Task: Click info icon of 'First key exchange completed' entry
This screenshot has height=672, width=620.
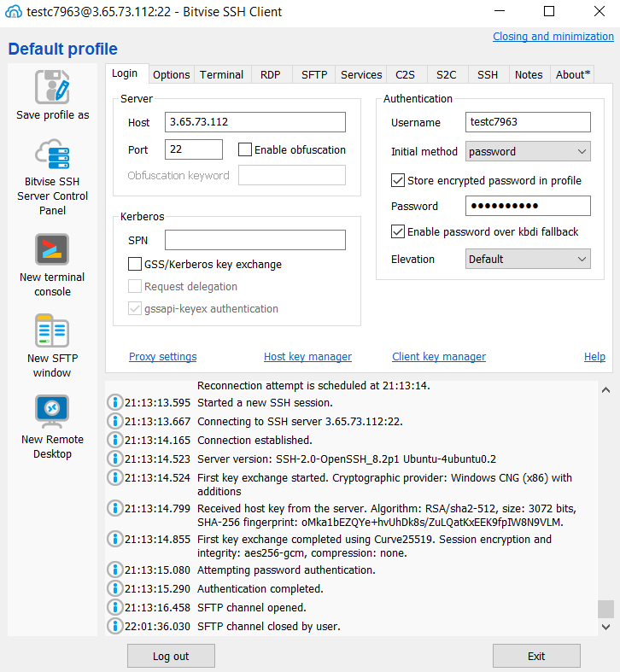Action: point(114,539)
